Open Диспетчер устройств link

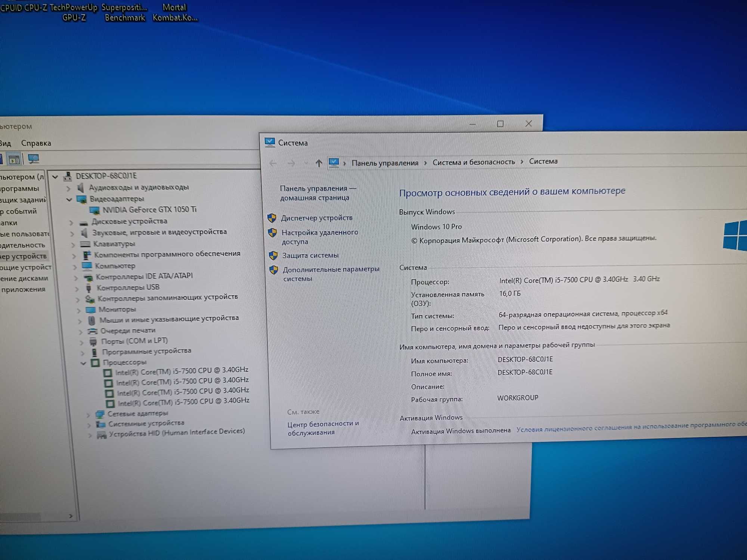tap(317, 218)
